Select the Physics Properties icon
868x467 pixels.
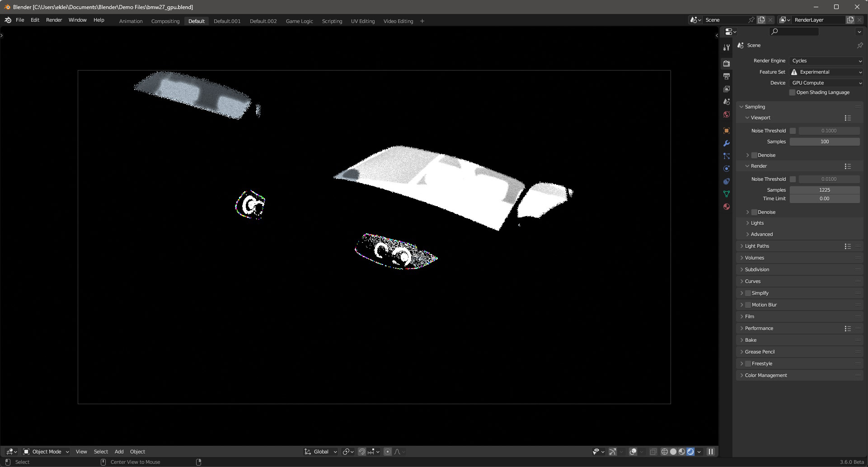727,168
